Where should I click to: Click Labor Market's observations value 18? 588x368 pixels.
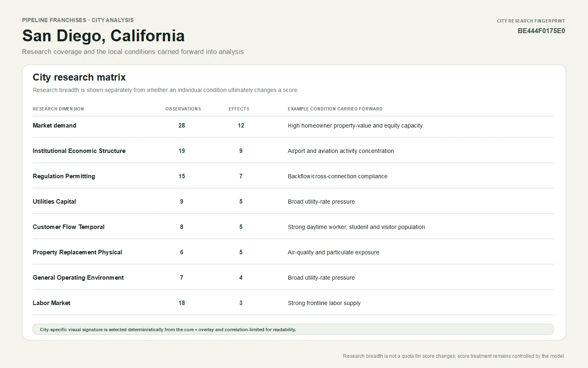pyautogui.click(x=182, y=303)
